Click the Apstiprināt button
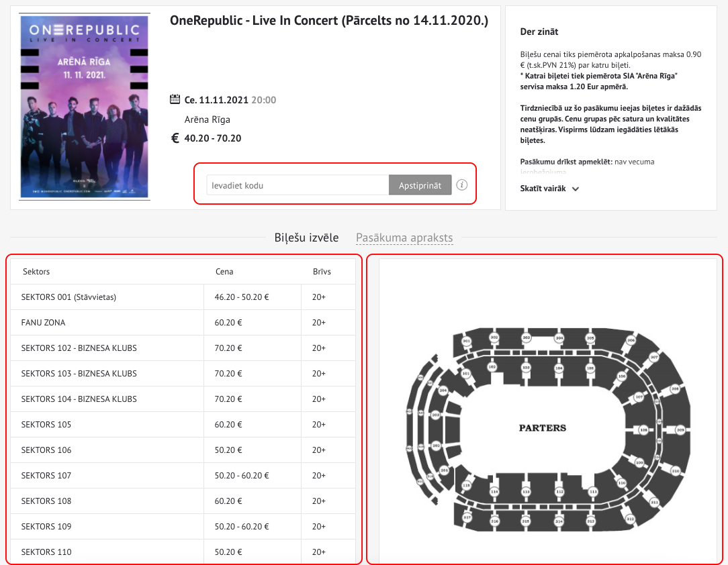Image resolution: width=728 pixels, height=565 pixels. [x=420, y=185]
